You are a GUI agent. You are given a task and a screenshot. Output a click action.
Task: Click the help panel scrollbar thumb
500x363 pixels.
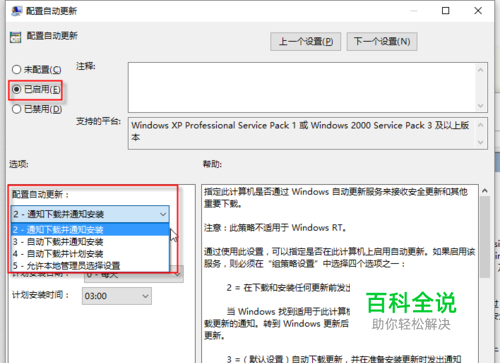pos(485,237)
